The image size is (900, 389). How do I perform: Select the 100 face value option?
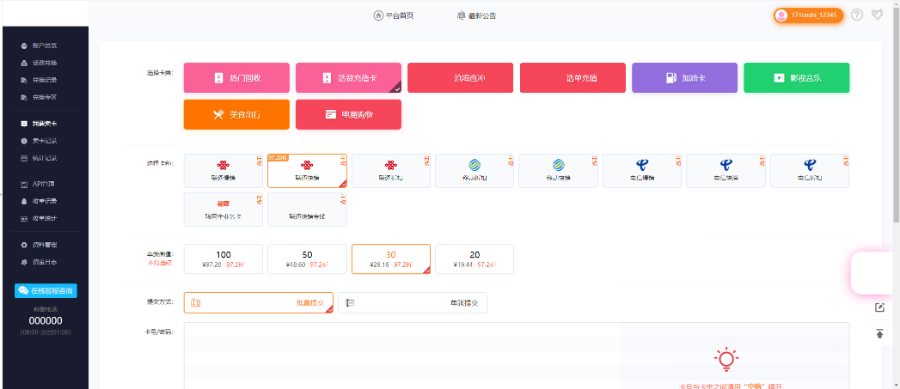tap(223, 259)
